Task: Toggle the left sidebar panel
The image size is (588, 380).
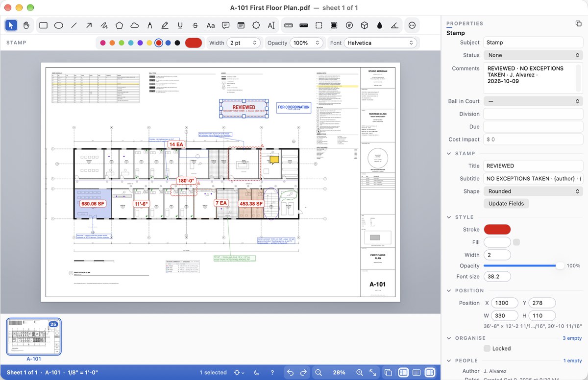Action: tap(403, 373)
